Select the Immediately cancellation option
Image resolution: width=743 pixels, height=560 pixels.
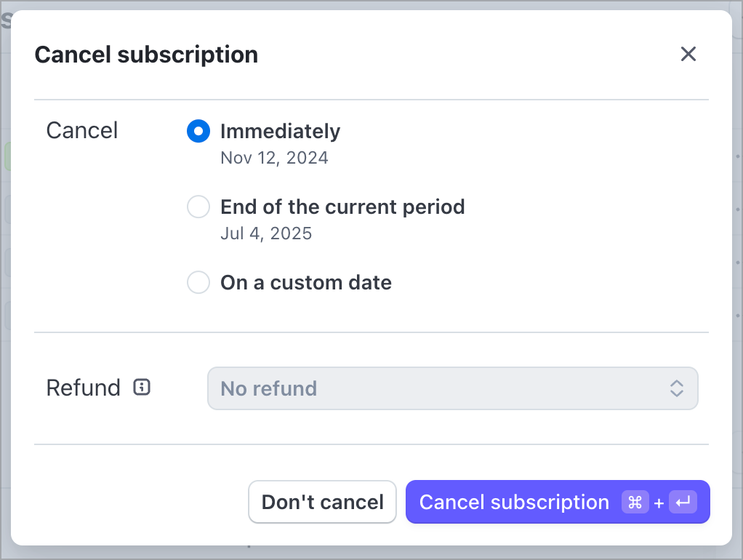click(x=280, y=132)
